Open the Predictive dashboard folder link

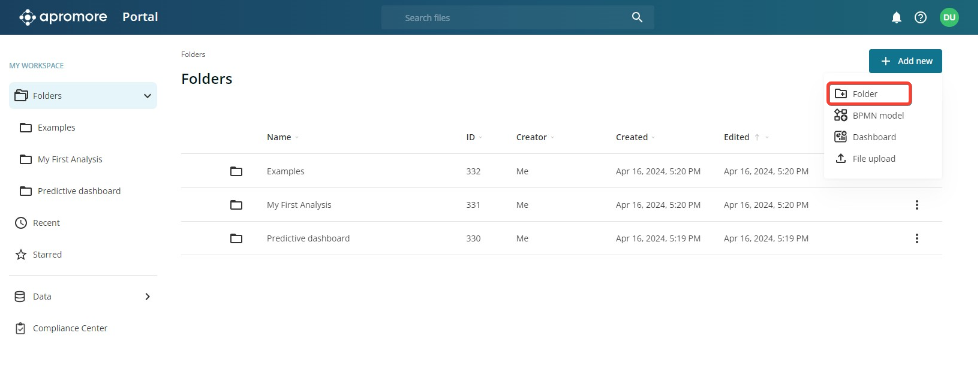308,238
